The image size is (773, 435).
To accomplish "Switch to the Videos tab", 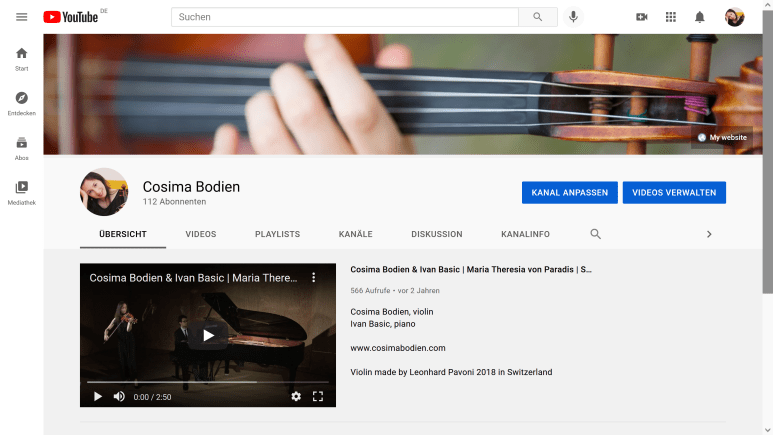I will coord(201,234).
